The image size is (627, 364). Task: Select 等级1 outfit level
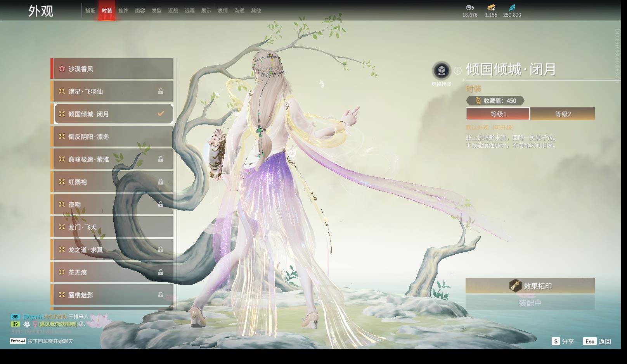498,114
